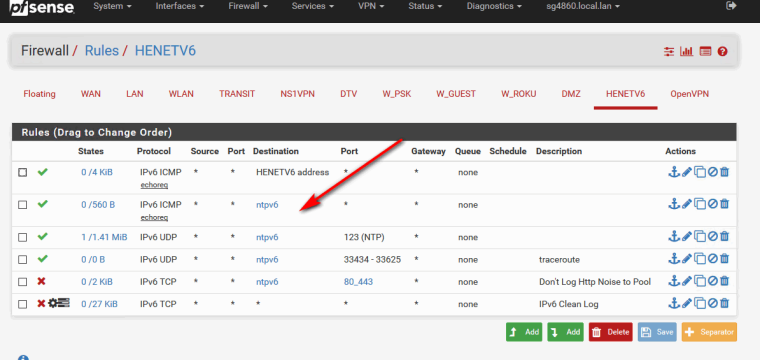Viewport: 760px width, 360px height.
Task: Edit the 123 (NTP) rule with pencil
Action: [x=686, y=236]
